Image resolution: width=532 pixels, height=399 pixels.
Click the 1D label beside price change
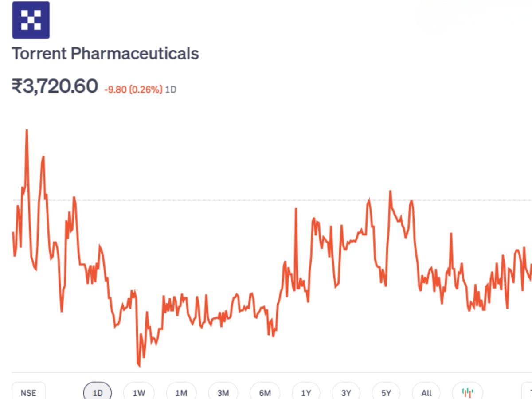171,90
